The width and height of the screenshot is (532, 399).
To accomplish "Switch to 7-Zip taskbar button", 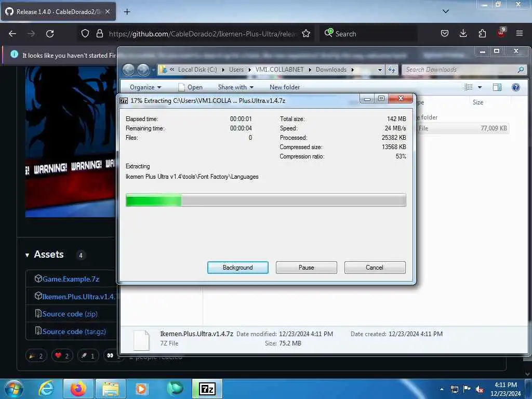I will pos(207,389).
